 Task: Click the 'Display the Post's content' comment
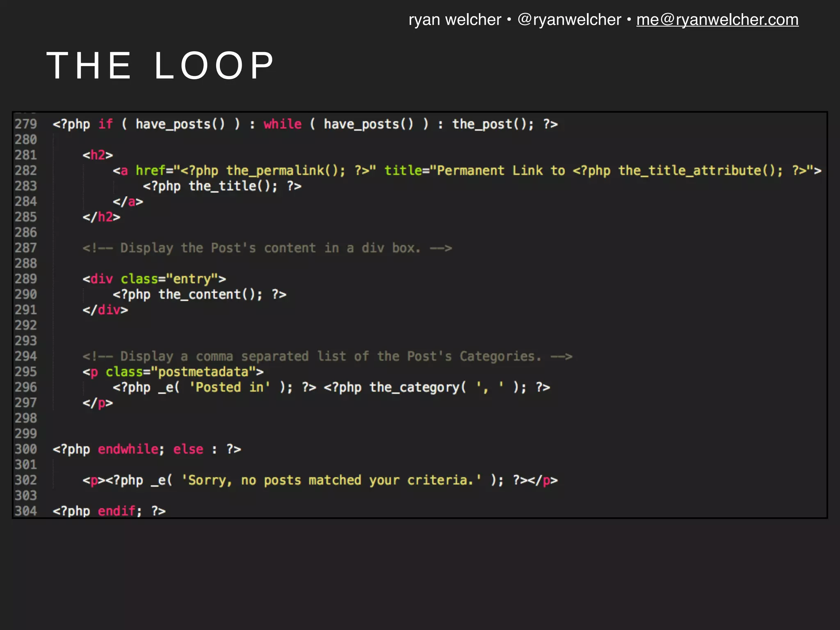pyautogui.click(x=267, y=248)
